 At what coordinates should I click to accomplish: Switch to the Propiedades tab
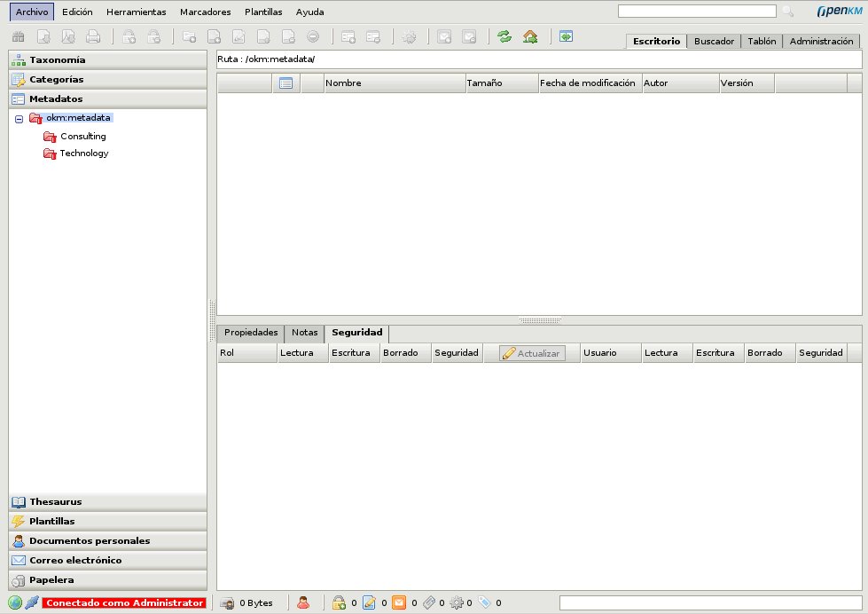click(x=249, y=333)
